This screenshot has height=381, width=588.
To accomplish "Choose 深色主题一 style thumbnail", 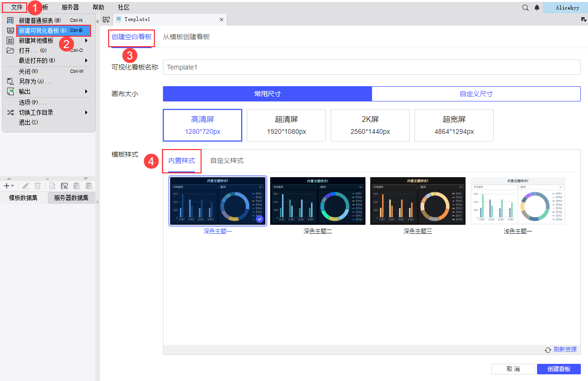I will point(218,201).
